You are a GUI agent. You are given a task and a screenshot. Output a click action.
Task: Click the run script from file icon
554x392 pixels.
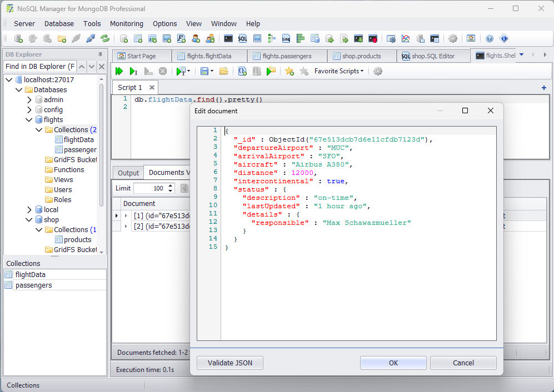tap(271, 71)
